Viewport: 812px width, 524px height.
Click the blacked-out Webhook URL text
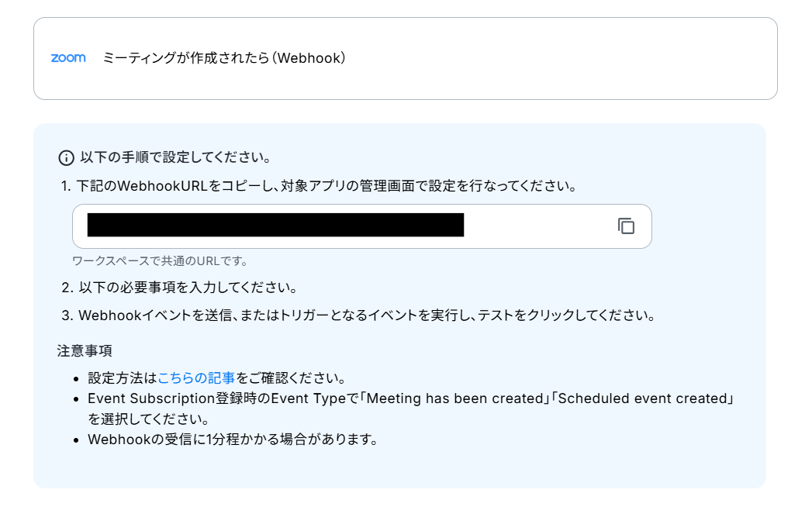click(275, 226)
